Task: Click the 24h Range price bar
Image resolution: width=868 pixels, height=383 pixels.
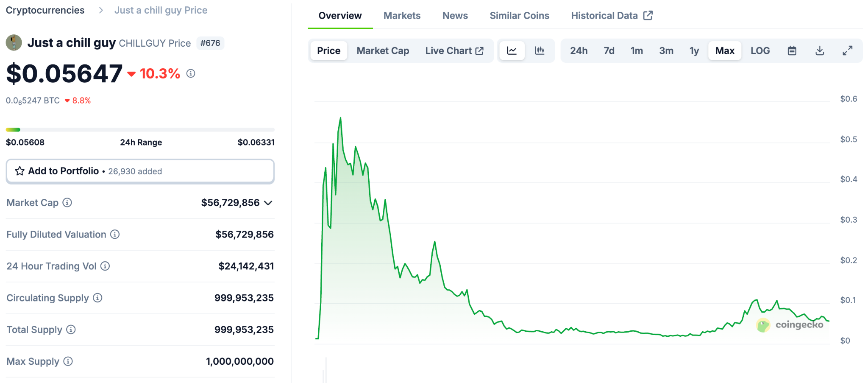Action: click(x=140, y=130)
